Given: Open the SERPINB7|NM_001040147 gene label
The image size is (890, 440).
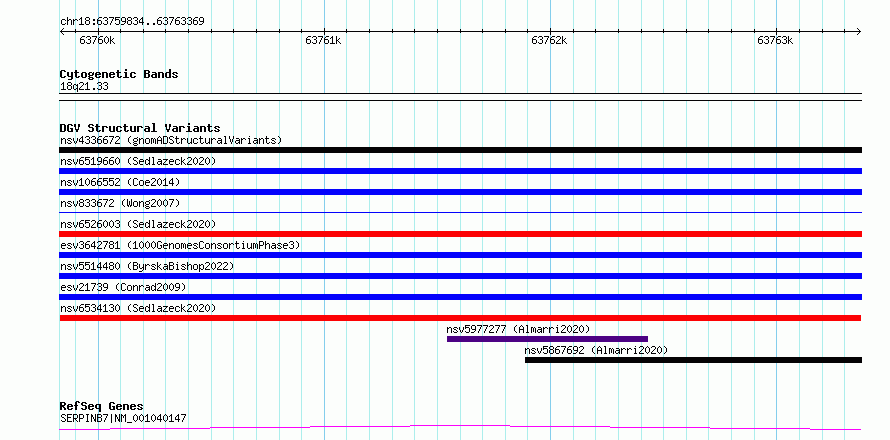Looking at the screenshot, I should [x=123, y=419].
